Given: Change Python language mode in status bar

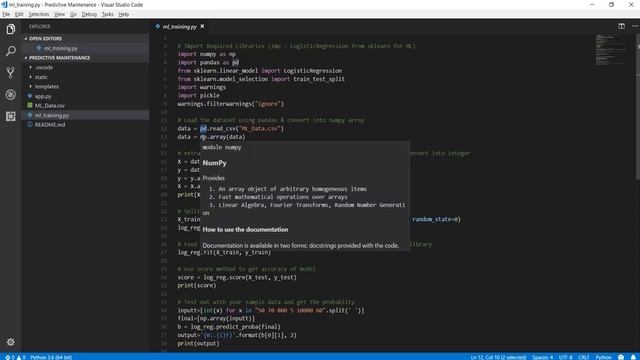Looking at the screenshot, I should click(603, 357).
